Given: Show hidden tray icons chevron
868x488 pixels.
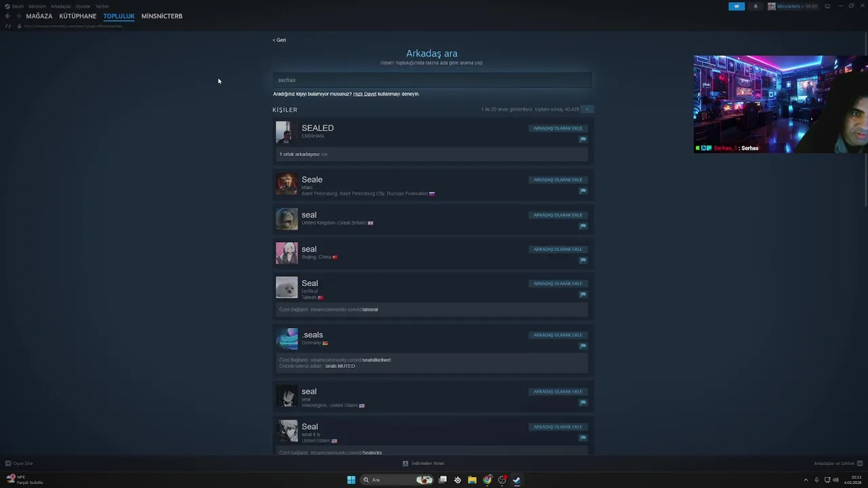Looking at the screenshot, I should [806, 480].
